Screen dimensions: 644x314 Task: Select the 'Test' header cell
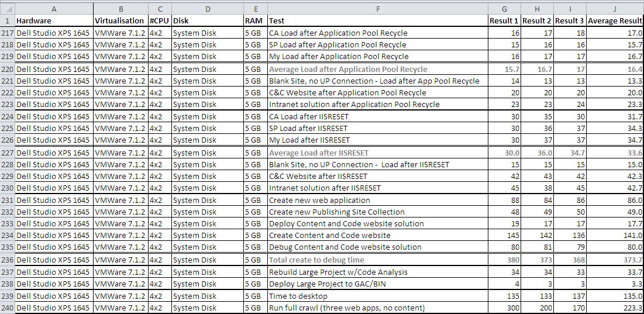pos(377,20)
